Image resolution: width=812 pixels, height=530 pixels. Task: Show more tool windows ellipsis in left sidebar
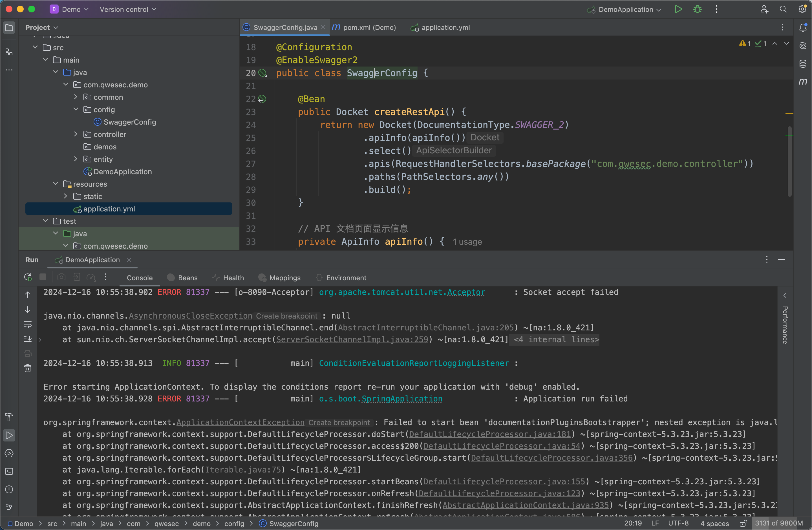pos(9,70)
